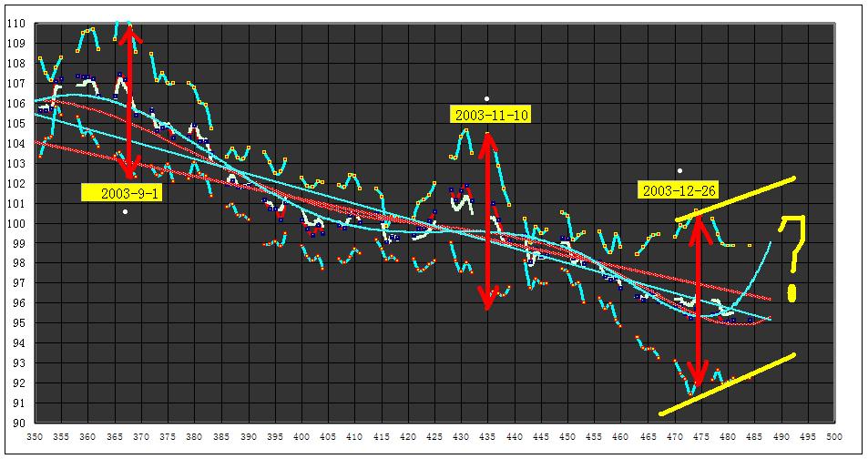The width and height of the screenshot is (868, 459).
Task: Click x-axis label 435
Action: pyautogui.click(x=487, y=437)
